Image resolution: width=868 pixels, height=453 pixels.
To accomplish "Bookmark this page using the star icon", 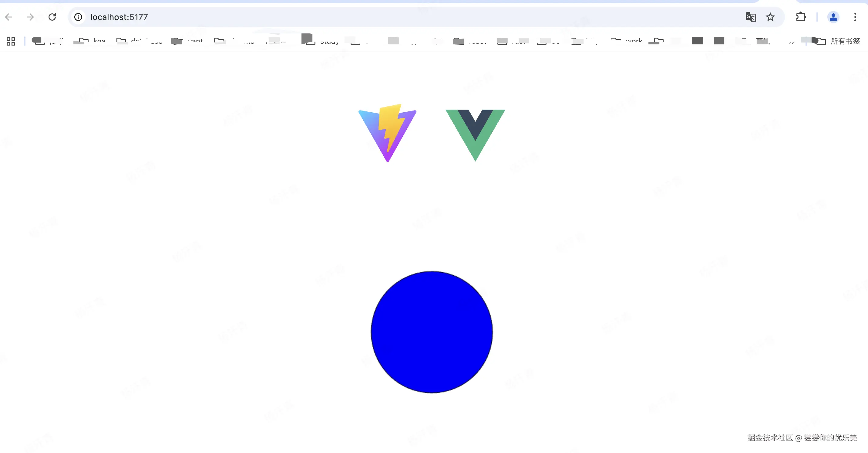I will 771,17.
